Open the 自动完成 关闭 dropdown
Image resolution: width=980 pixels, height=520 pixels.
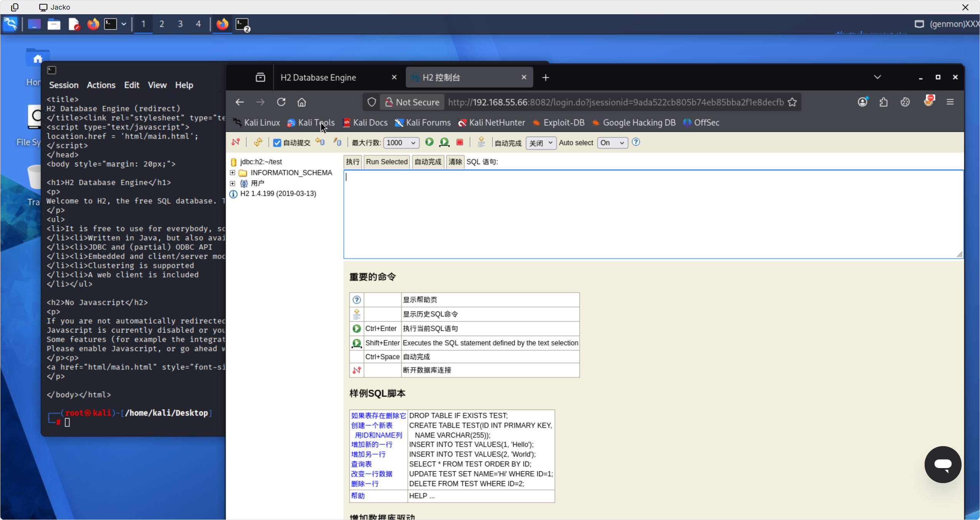541,143
